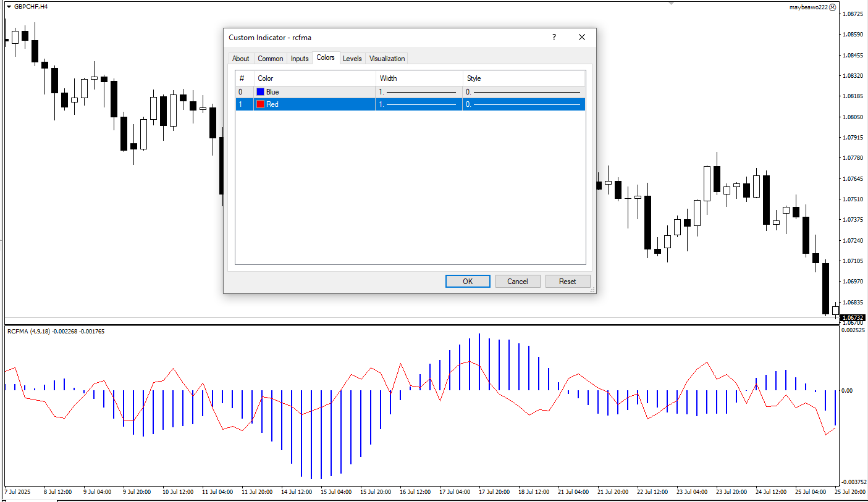Open width selector for Red line
The image size is (868, 502).
click(x=418, y=104)
